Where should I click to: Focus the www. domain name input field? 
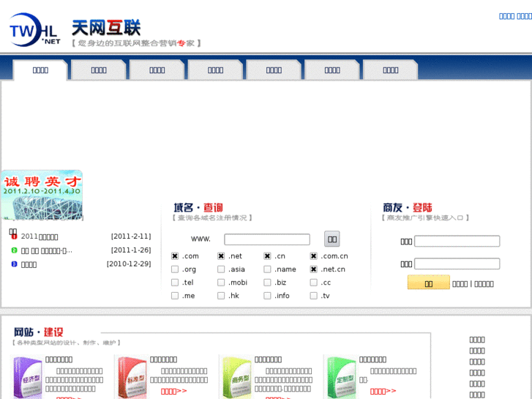click(267, 239)
